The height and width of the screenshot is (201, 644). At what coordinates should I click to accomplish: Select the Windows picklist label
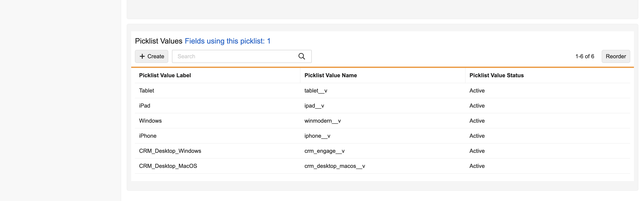(150, 121)
